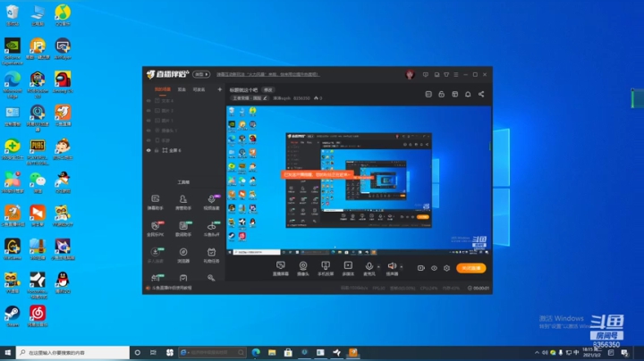This screenshot has height=361, width=644.
Task: Expand the speaker options arrow
Action: (402, 266)
